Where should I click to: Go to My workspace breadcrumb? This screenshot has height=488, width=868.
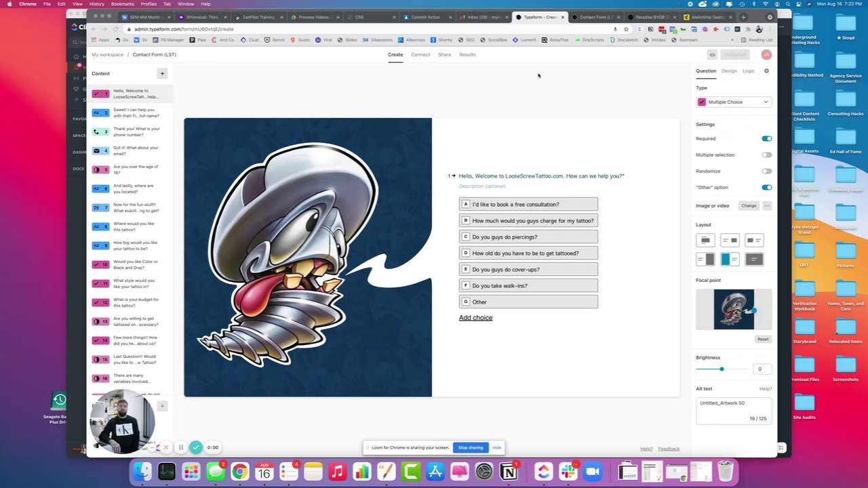pyautogui.click(x=108, y=54)
